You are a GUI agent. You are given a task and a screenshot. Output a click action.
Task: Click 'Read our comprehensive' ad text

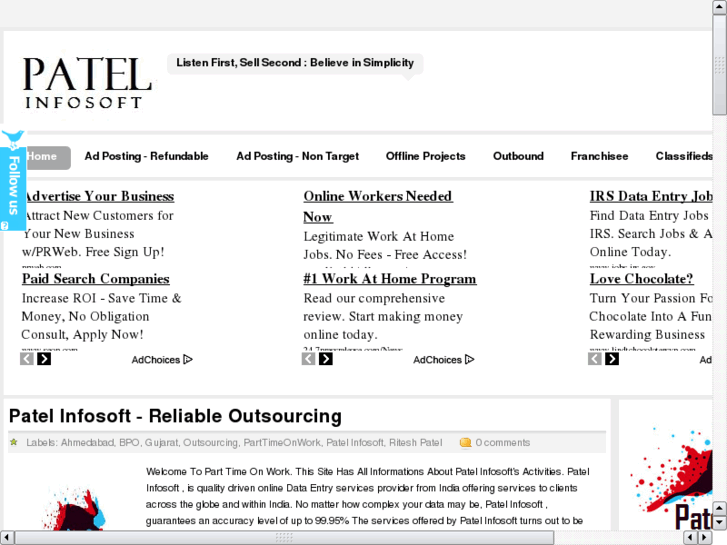374,298
